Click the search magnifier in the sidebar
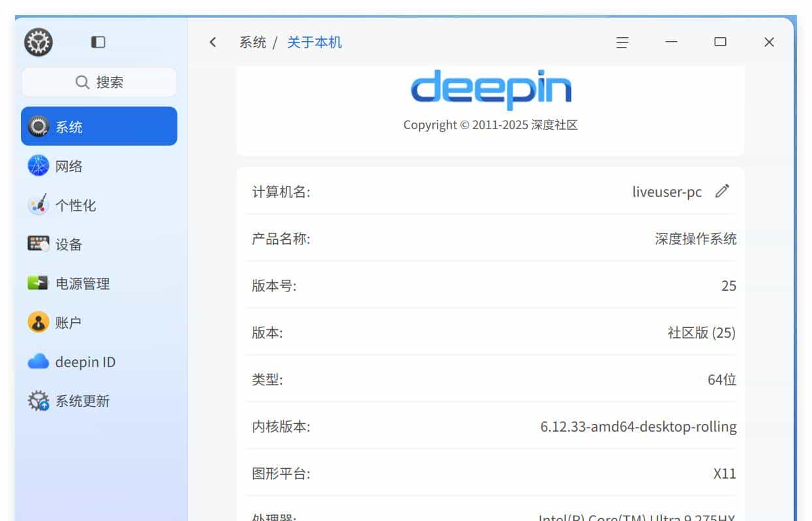 [x=82, y=82]
